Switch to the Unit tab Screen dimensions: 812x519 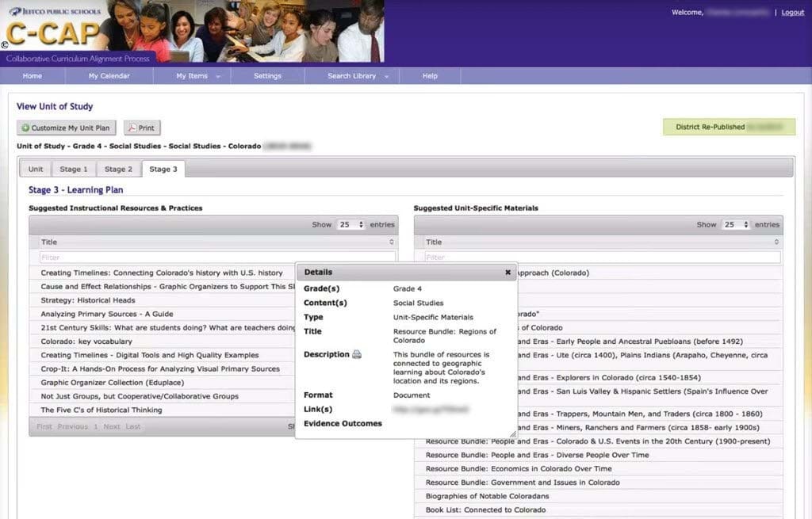pos(36,169)
